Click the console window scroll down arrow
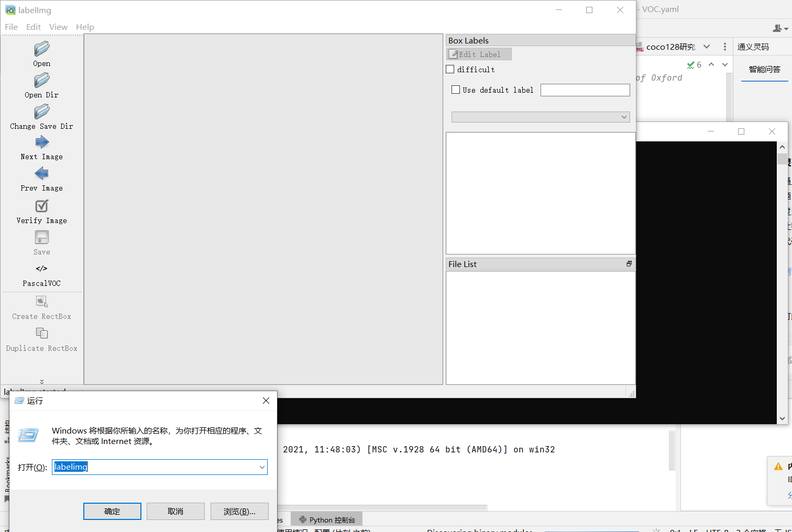 tap(782, 418)
